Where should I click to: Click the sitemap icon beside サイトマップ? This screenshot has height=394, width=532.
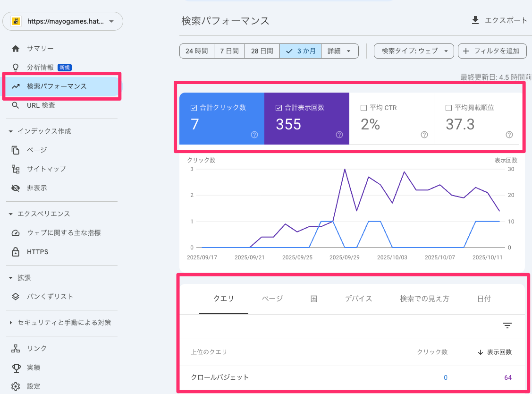(x=16, y=169)
